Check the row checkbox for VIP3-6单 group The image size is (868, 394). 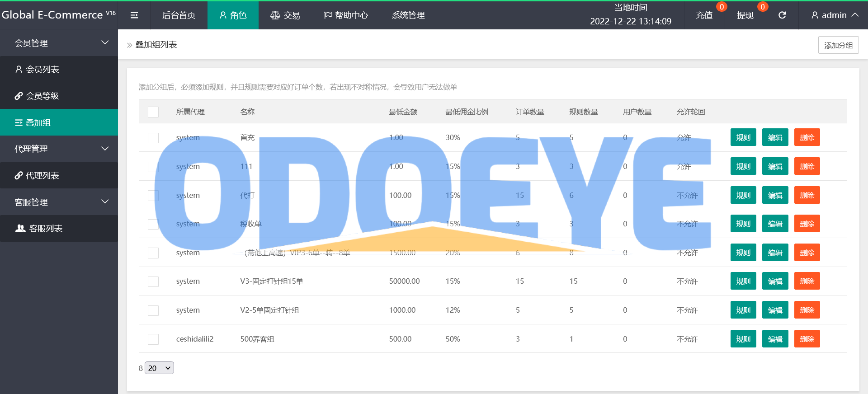(153, 253)
